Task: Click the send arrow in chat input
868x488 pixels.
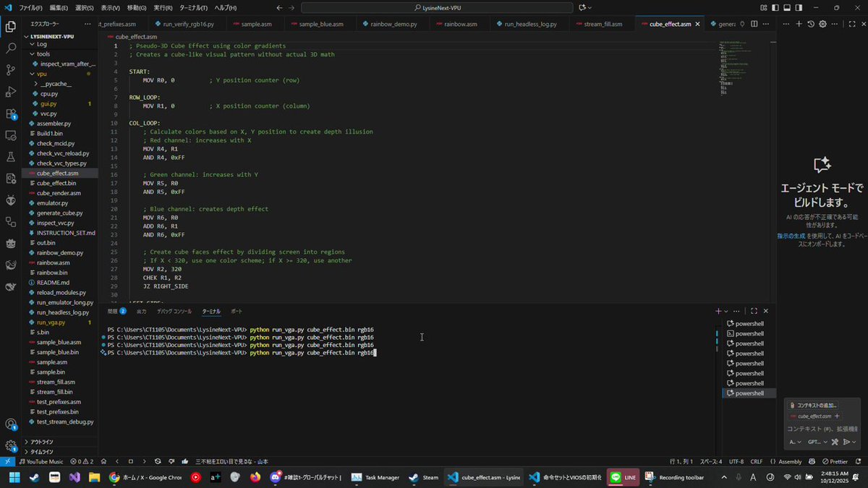Action: (847, 442)
